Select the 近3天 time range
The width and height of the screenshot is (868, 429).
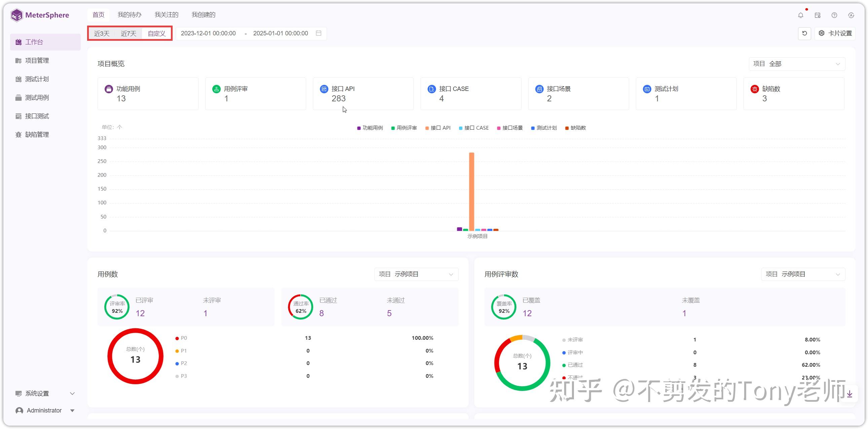point(101,33)
